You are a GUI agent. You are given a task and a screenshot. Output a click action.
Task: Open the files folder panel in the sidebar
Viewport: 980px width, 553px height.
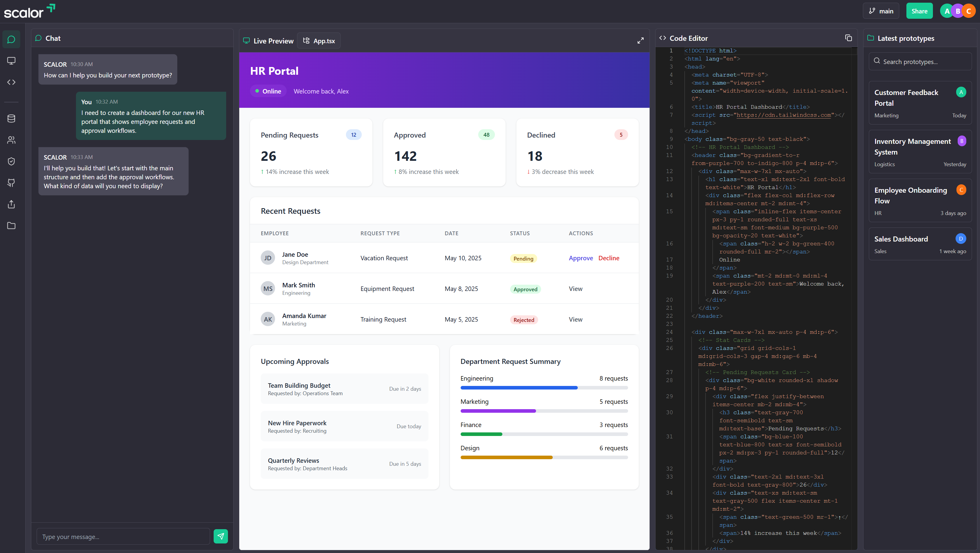coord(11,225)
